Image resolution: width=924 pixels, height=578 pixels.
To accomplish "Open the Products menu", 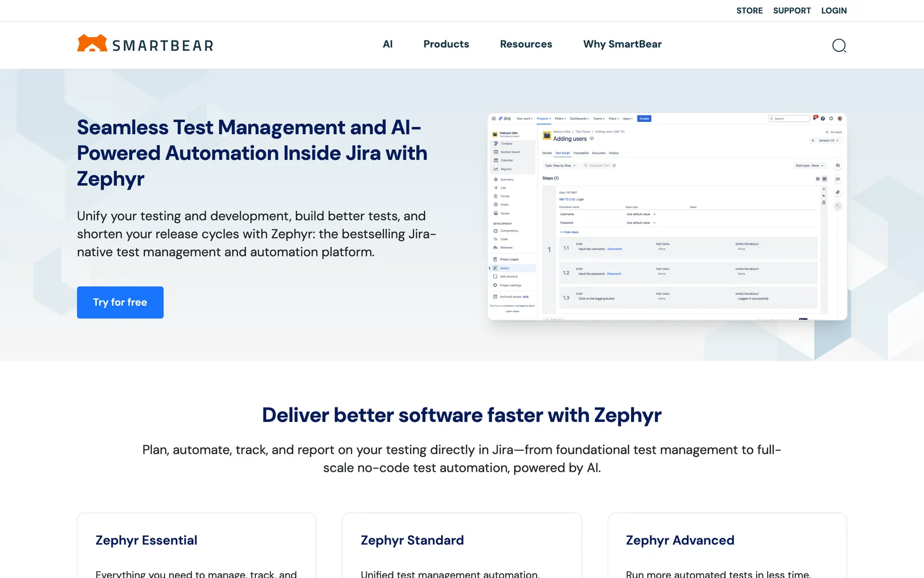I will point(446,45).
